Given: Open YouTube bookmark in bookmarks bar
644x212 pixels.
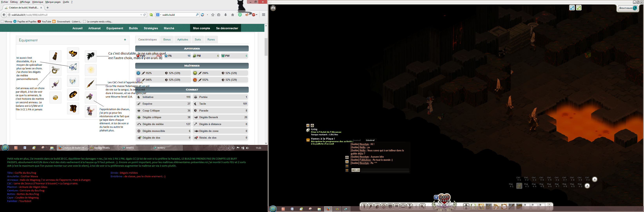Looking at the screenshot, I should pyautogui.click(x=44, y=22).
